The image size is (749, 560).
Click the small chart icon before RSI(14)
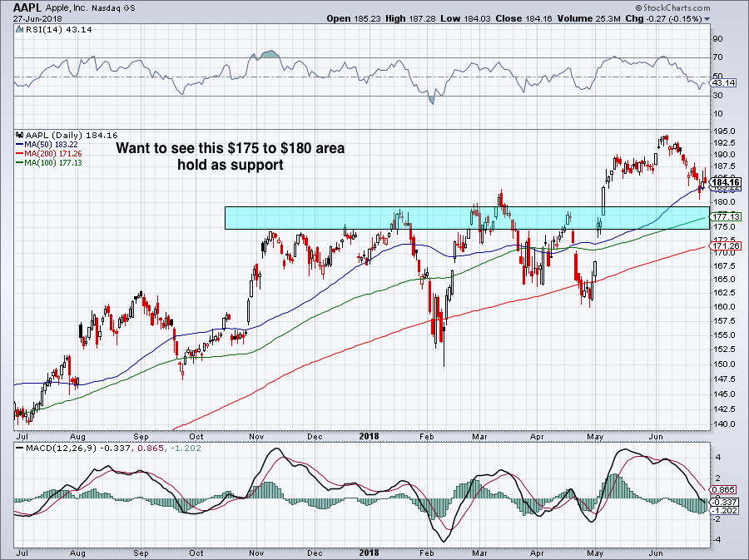[19, 30]
